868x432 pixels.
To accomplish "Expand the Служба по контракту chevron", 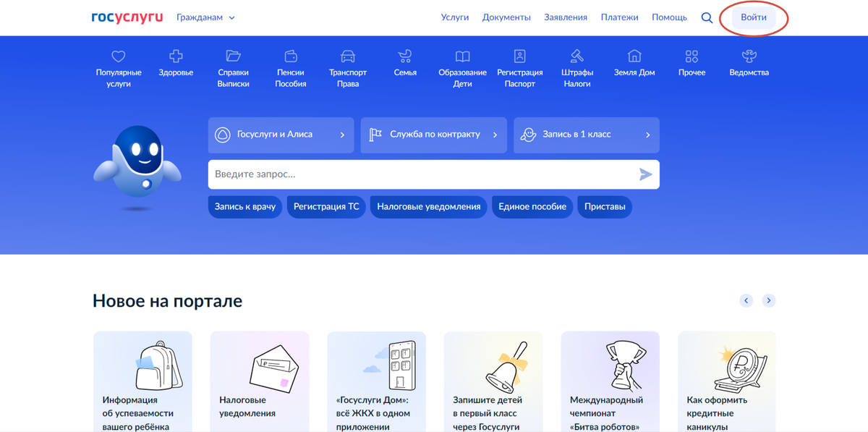I will (495, 135).
